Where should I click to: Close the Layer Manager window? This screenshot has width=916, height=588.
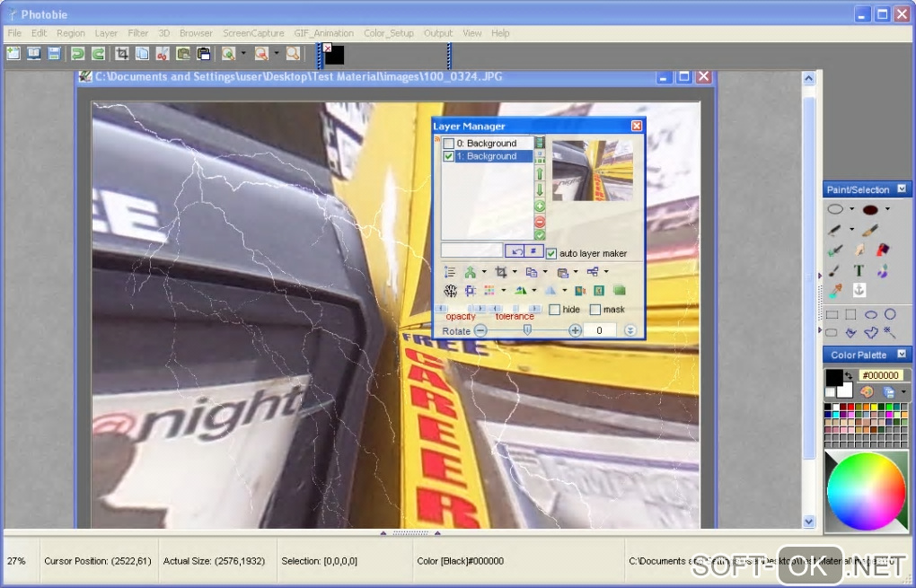pyautogui.click(x=637, y=126)
